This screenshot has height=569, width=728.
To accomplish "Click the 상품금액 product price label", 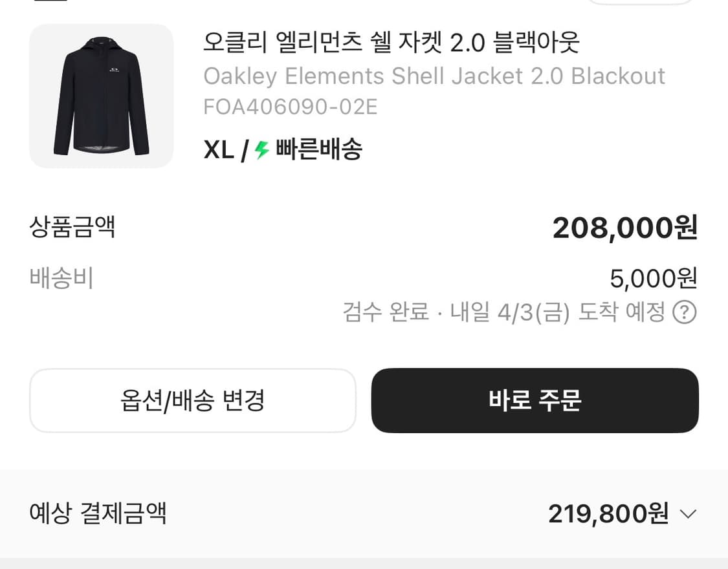I will coord(72,228).
